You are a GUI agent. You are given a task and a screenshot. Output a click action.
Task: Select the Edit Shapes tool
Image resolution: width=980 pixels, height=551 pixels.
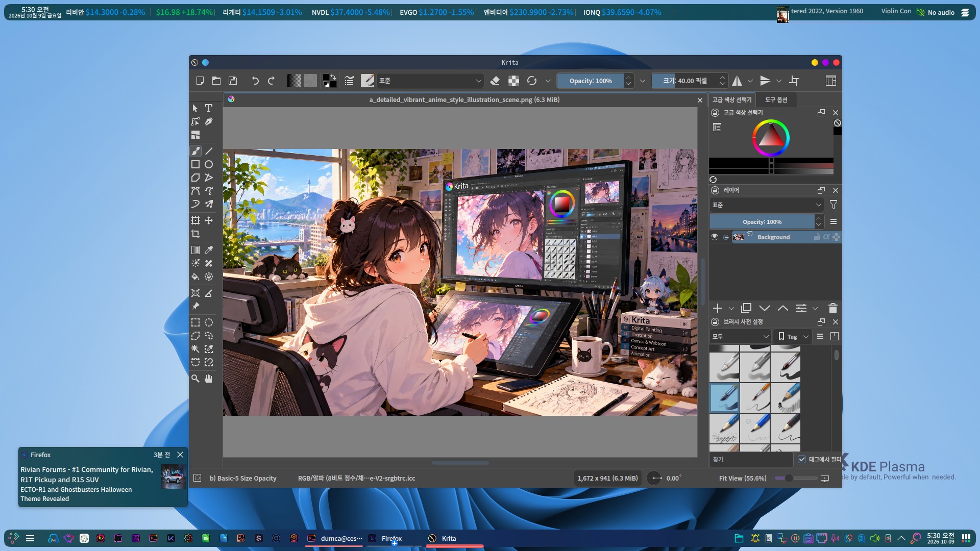tap(195, 121)
